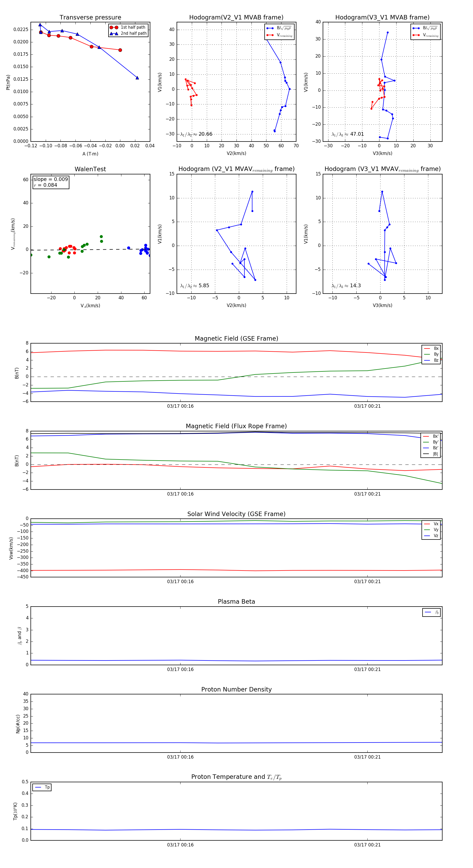Click the "r = 0.084" annotation

pyautogui.click(x=45, y=185)
